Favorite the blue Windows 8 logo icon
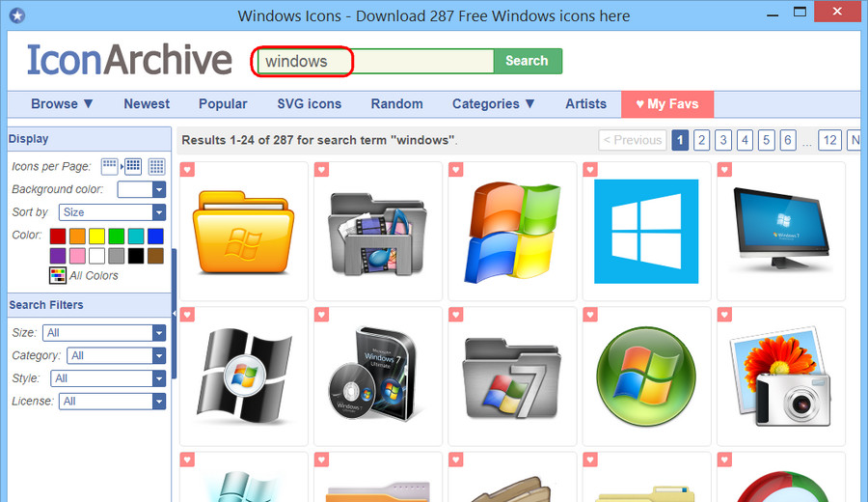Viewport: 868px width, 502px height. [x=590, y=170]
